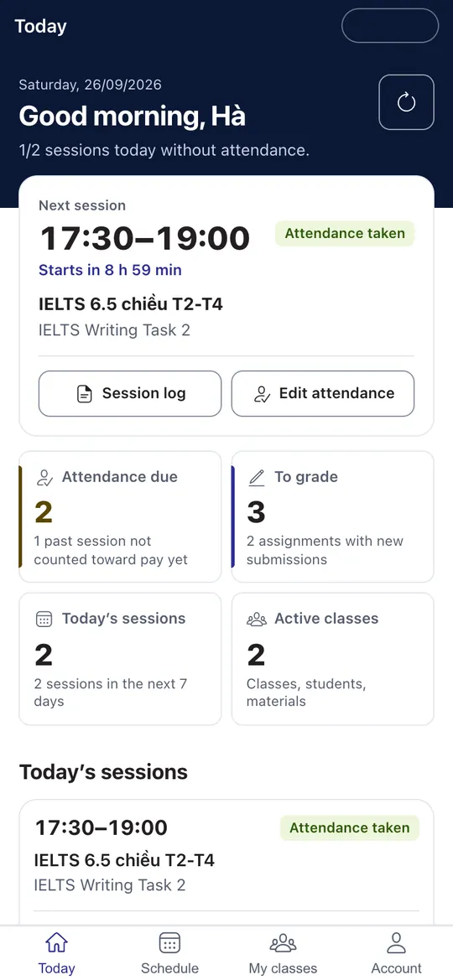Click the attendance icon beside Attendance due
The image size is (453, 980).
click(x=44, y=478)
